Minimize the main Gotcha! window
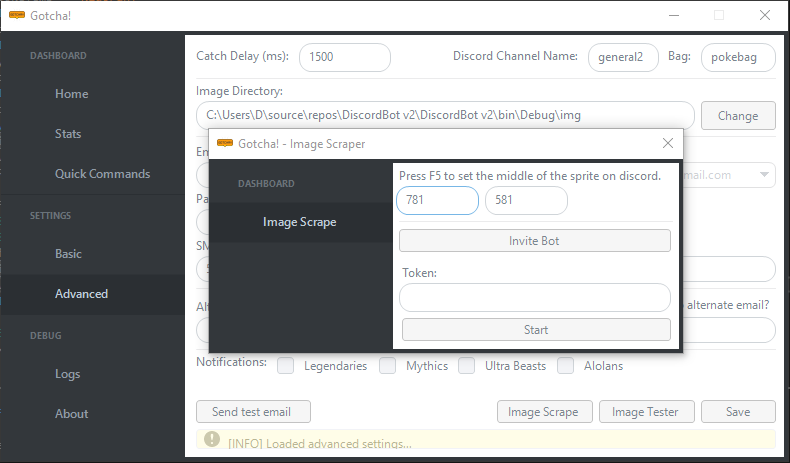The width and height of the screenshot is (790, 463). (674, 16)
